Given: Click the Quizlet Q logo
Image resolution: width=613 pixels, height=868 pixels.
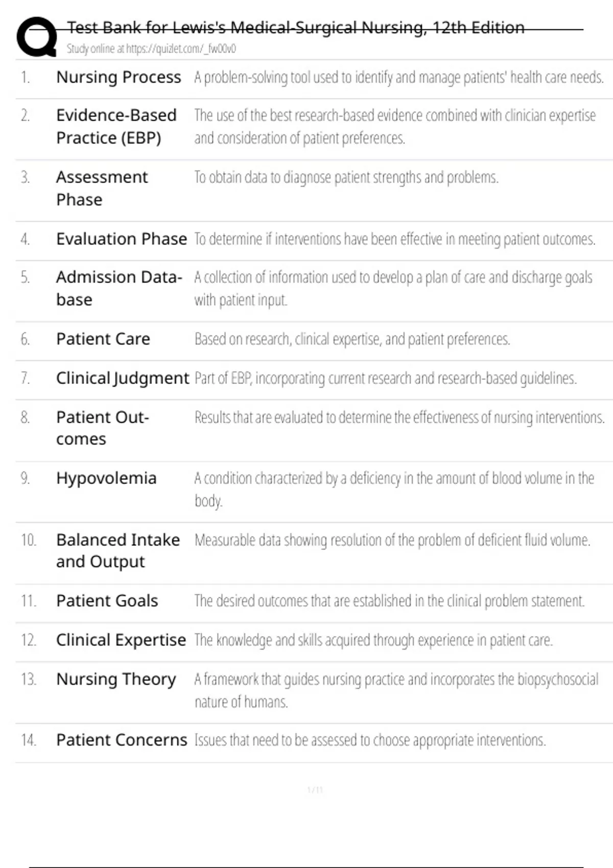Looking at the screenshot, I should pos(37,37).
